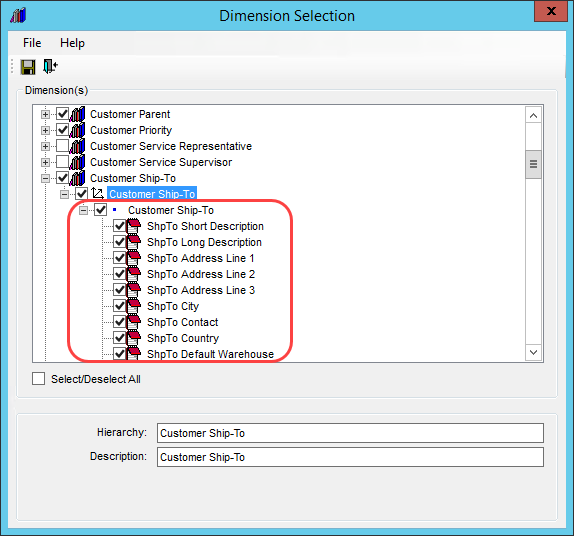Click ShpTo Address Line 1 attribute icon
This screenshot has height=536, width=574.
134,258
